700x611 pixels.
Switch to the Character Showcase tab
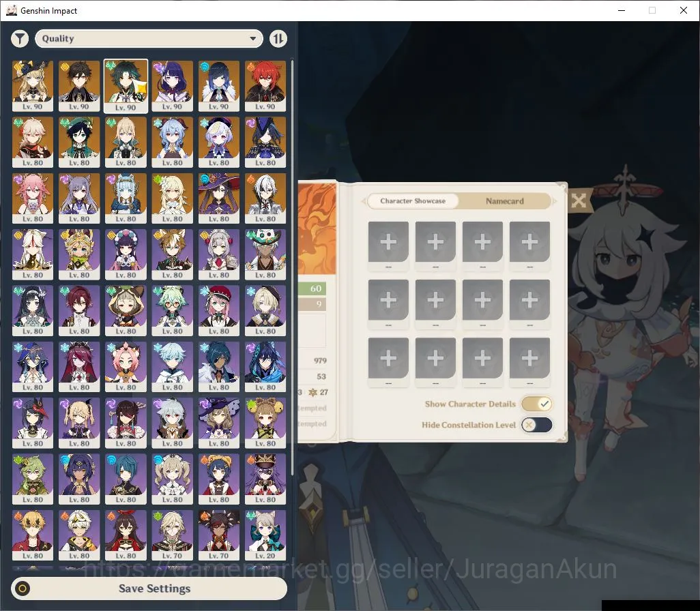[413, 201]
